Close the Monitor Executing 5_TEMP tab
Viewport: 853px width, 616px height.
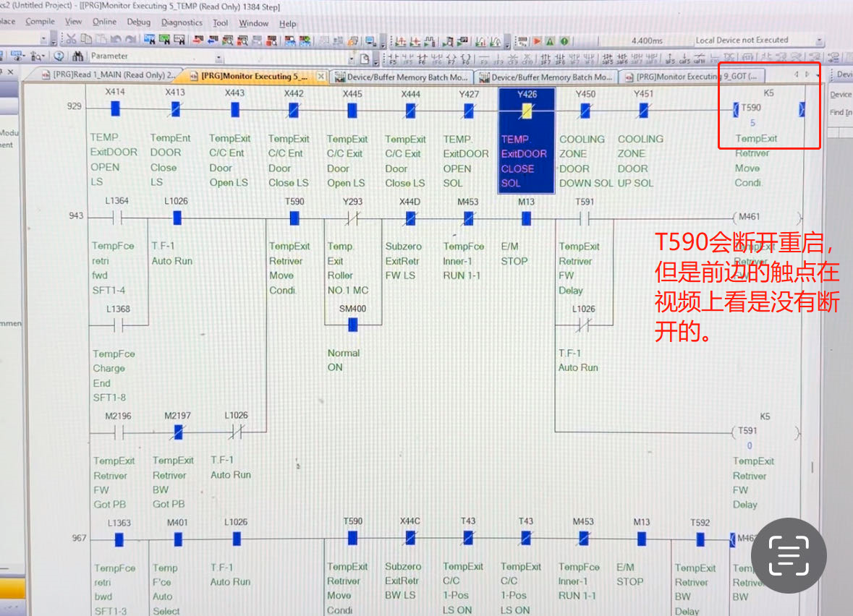coord(321,76)
